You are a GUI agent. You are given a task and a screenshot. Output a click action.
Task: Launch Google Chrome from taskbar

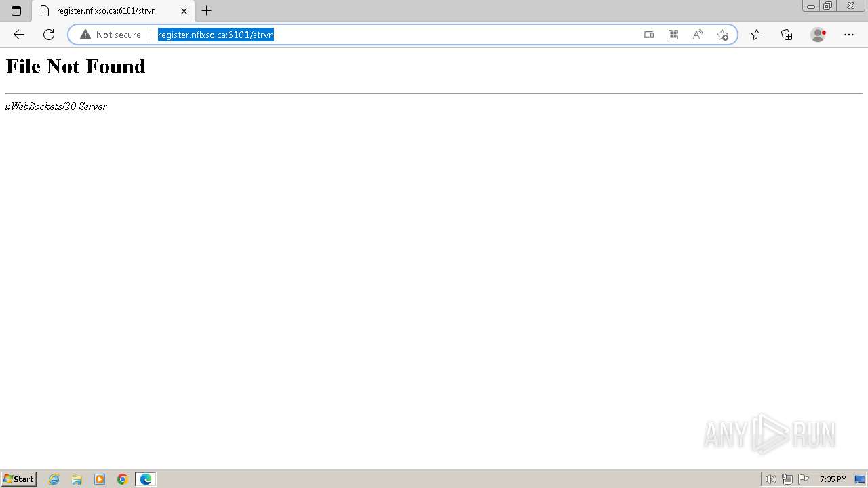(x=123, y=479)
